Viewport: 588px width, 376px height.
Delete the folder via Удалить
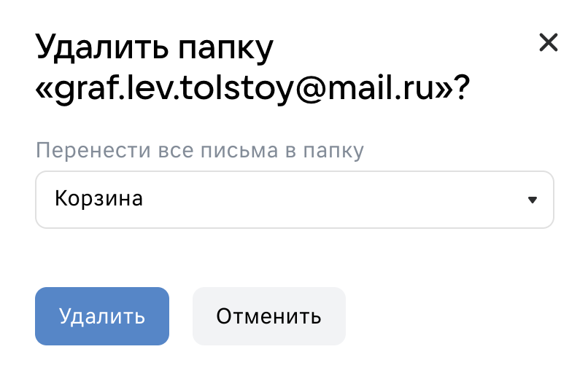pos(102,316)
